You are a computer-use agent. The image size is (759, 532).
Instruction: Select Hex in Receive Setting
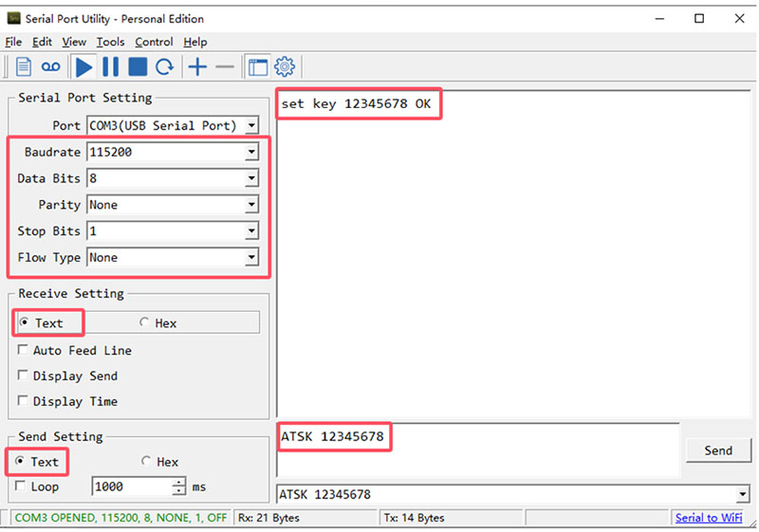145,323
